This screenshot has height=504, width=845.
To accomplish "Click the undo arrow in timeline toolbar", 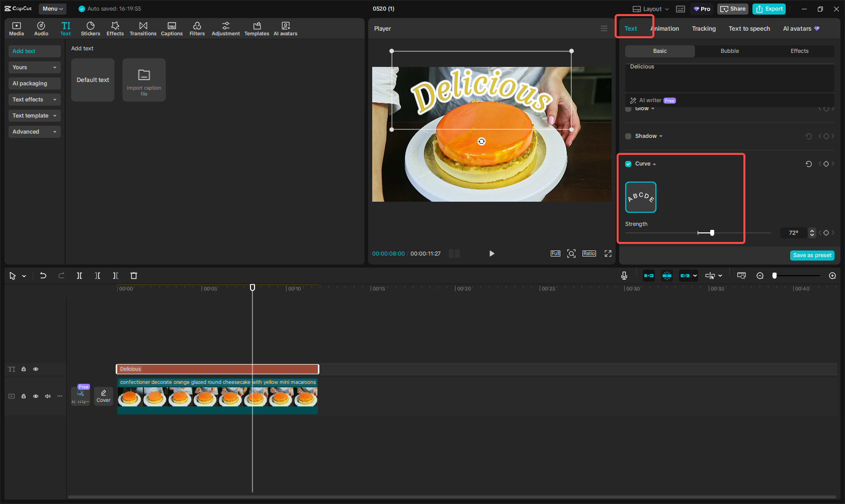I will pyautogui.click(x=43, y=276).
